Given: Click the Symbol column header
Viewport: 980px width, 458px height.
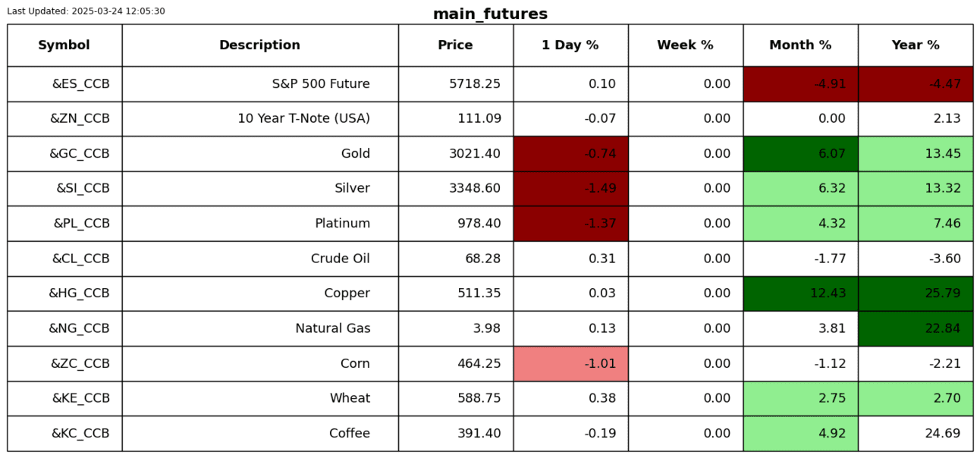Looking at the screenshot, I should click(64, 45).
